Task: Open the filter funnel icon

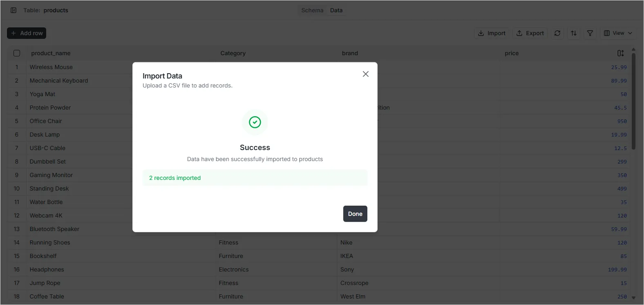Action: [590, 33]
